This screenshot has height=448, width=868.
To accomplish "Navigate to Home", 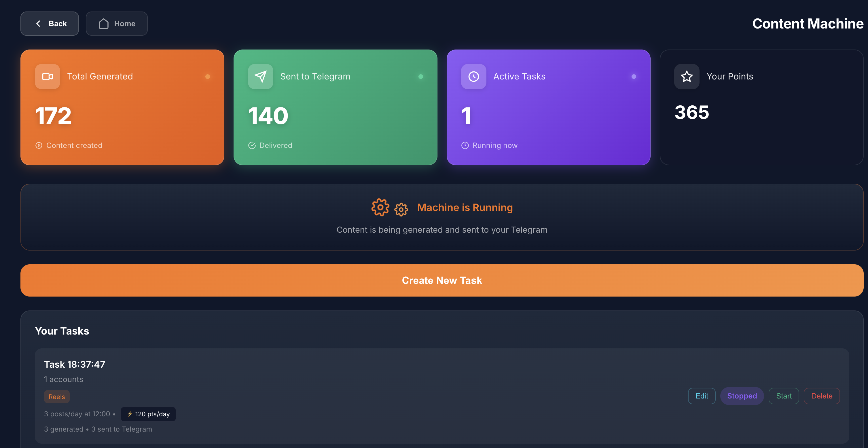I will (117, 24).
